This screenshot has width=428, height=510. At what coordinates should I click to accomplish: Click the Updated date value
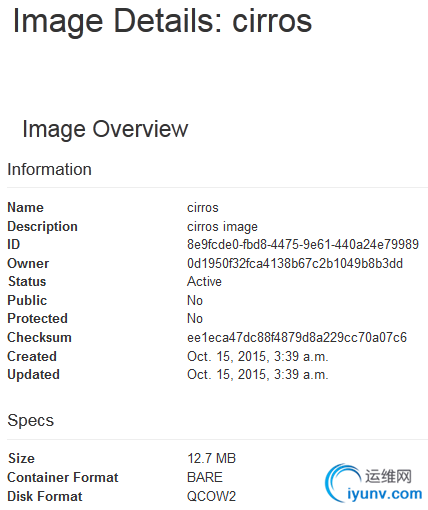coord(258,375)
